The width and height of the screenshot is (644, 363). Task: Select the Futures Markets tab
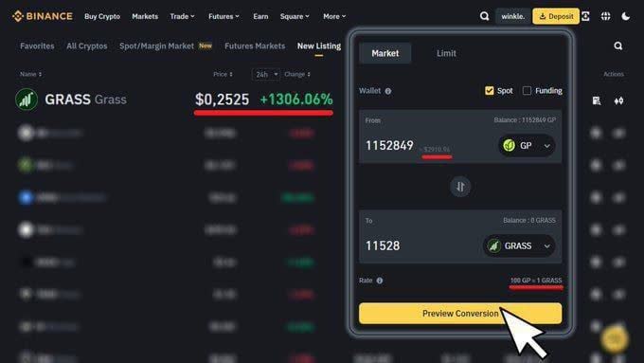pos(255,46)
